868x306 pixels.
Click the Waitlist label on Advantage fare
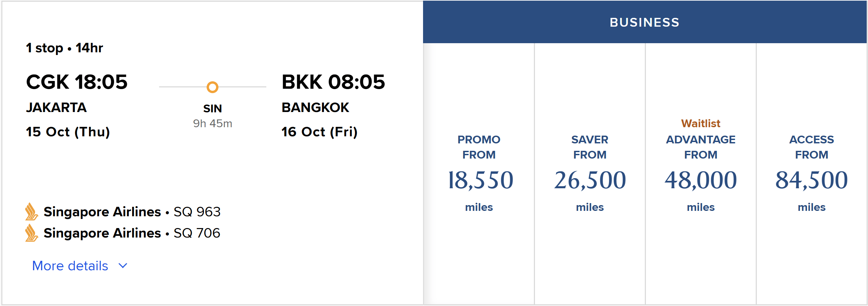700,123
